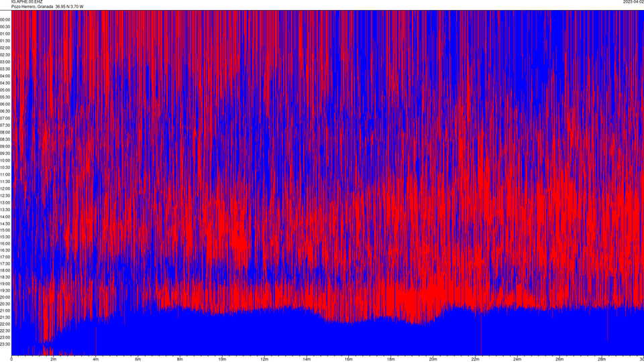
Task: Select the 22:30 time row label
Action: pos(5,330)
